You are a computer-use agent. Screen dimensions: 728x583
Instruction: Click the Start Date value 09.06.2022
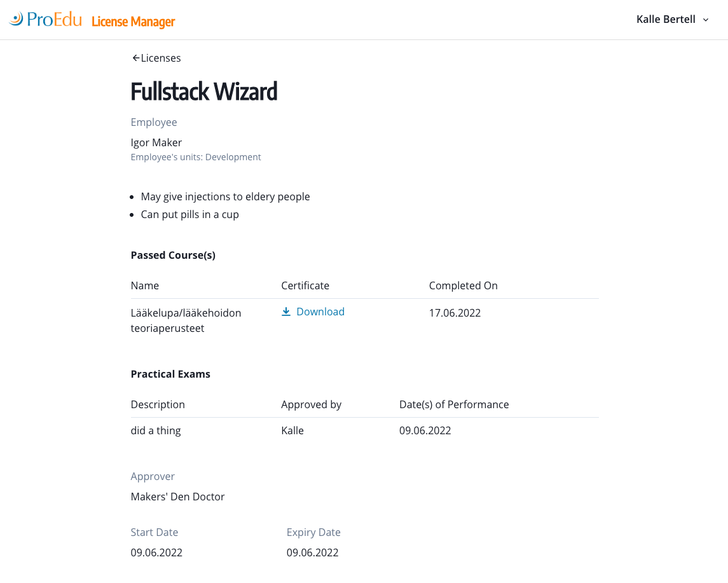156,552
